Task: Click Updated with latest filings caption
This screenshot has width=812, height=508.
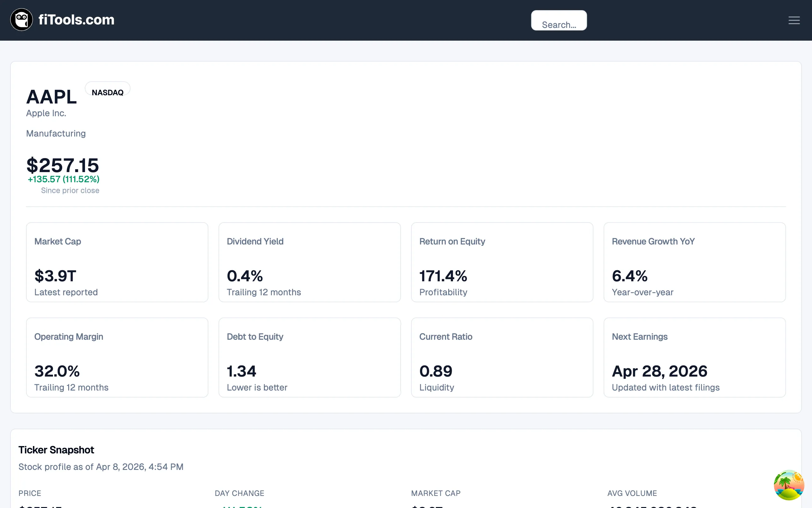Action: (665, 387)
